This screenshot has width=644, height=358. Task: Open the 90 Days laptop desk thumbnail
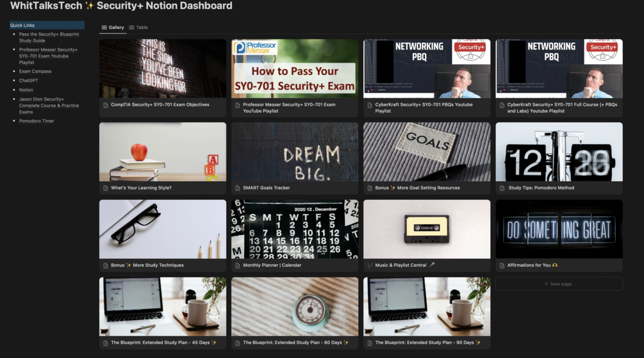pyautogui.click(x=427, y=307)
